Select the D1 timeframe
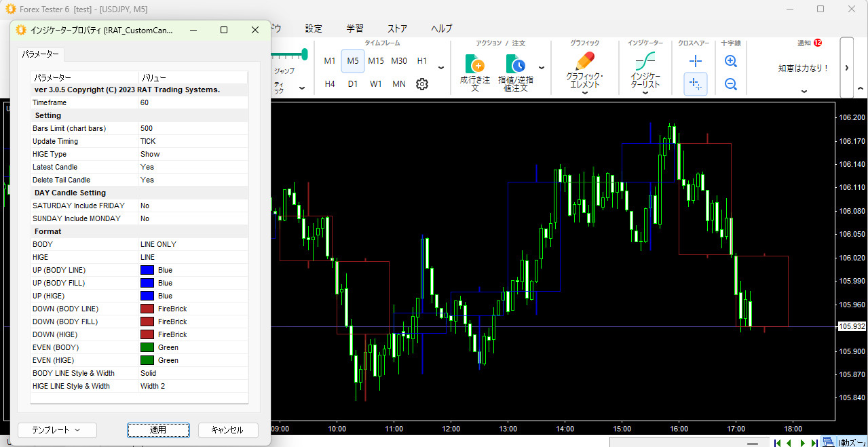This screenshot has width=868, height=447. [x=353, y=84]
